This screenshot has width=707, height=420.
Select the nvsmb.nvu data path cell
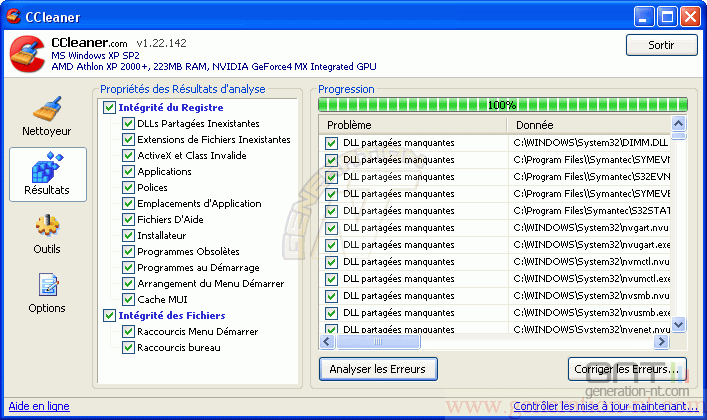[x=591, y=296]
